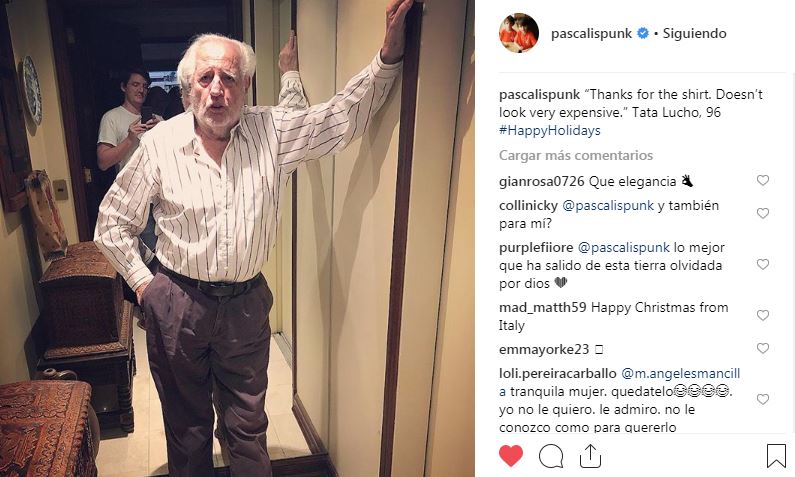Like purplefiiore's comment heart
795x477 pixels.
(x=763, y=264)
